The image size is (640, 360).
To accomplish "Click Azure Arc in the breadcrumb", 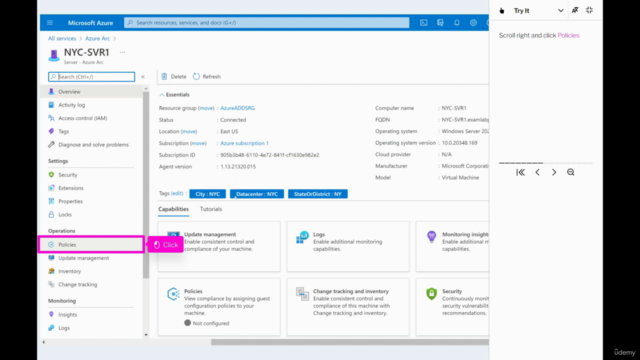I will point(98,38).
